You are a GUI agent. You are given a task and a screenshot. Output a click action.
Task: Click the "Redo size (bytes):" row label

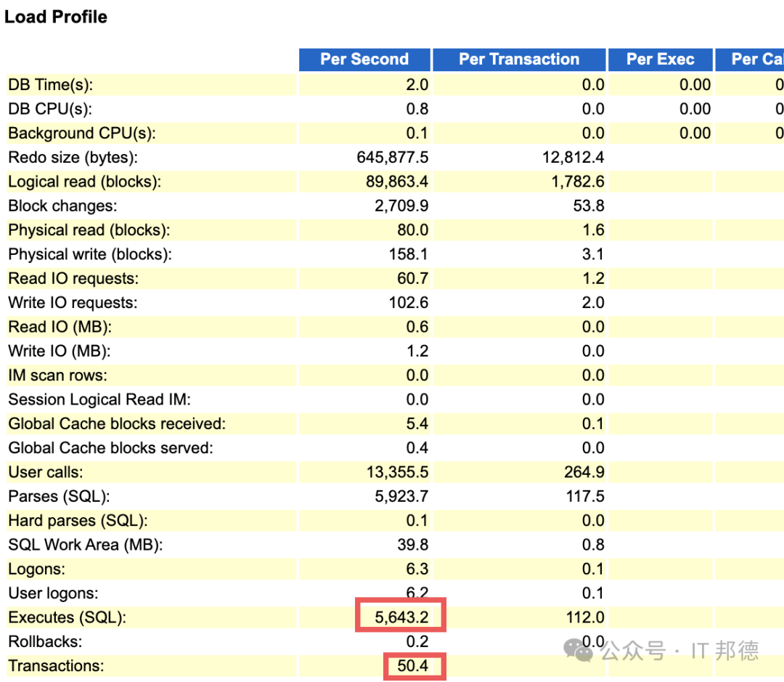73,158
